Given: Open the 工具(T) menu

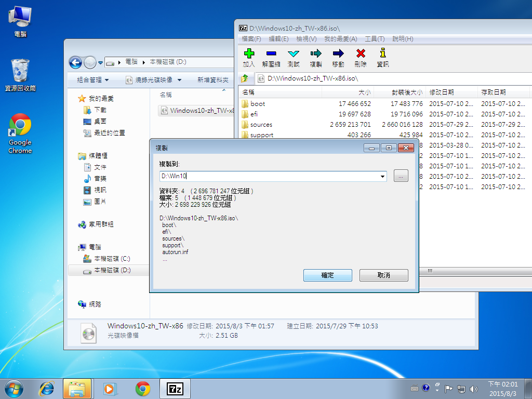Looking at the screenshot, I should (x=375, y=39).
